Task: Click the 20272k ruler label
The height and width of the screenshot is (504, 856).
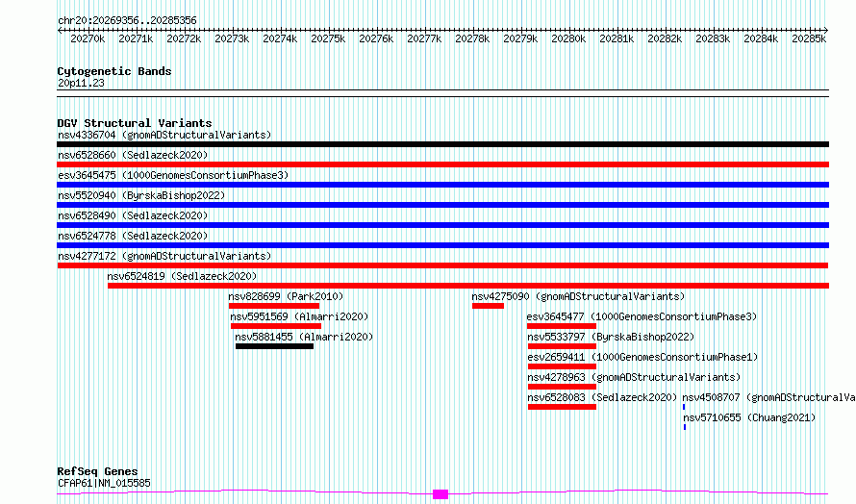Action: coord(184,39)
